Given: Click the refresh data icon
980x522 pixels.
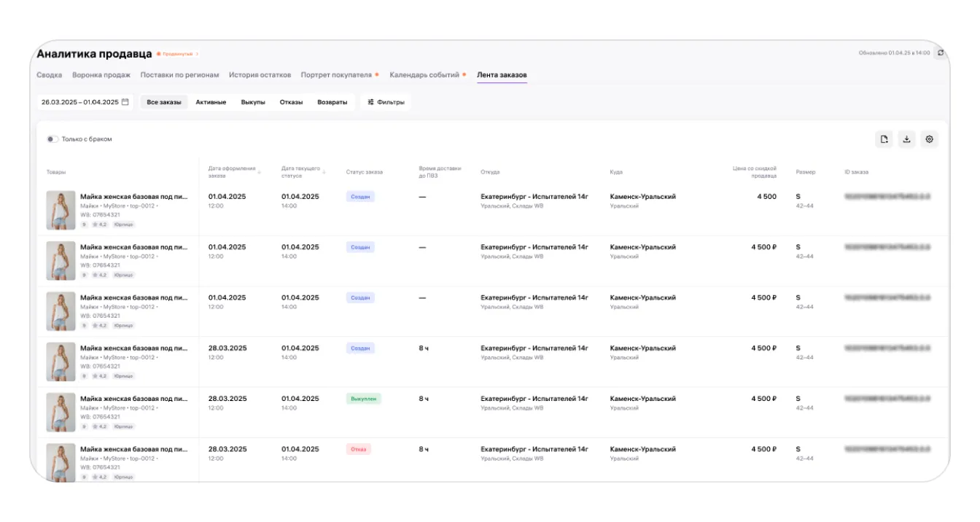Looking at the screenshot, I should tap(941, 53).
